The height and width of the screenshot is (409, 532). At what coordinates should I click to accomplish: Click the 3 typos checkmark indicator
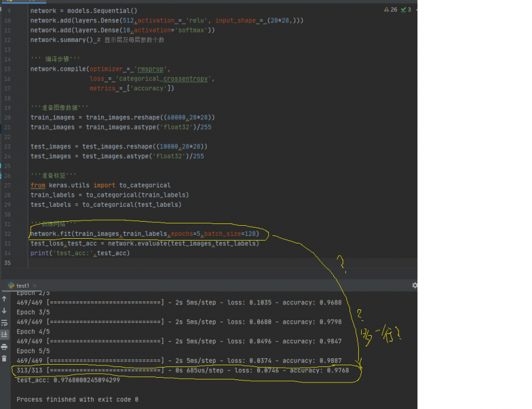coord(406,9)
